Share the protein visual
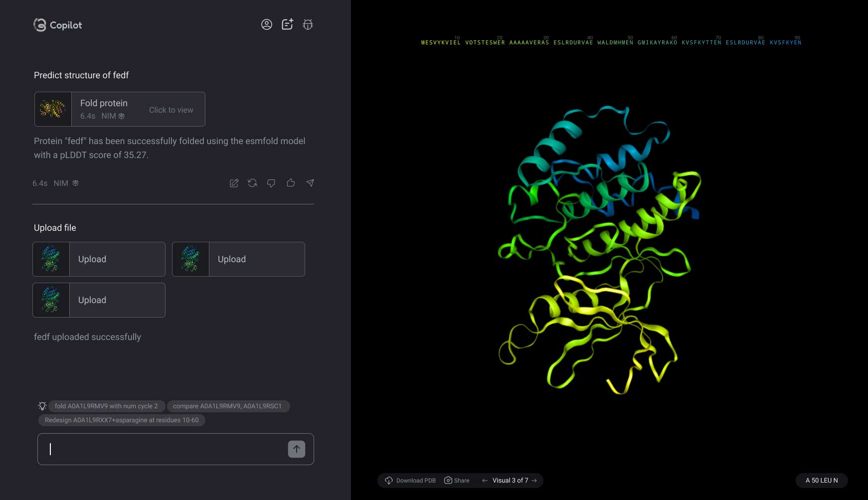 (x=457, y=481)
